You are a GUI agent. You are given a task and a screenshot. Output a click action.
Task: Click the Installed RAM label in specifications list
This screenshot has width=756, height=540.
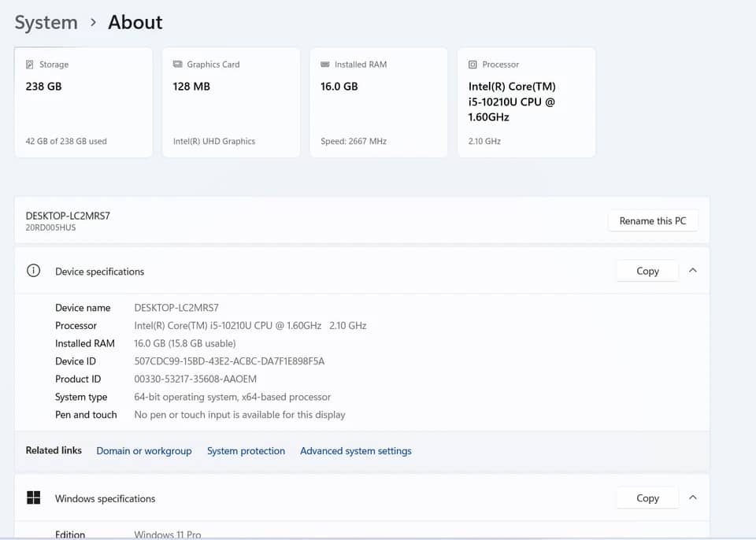point(85,343)
